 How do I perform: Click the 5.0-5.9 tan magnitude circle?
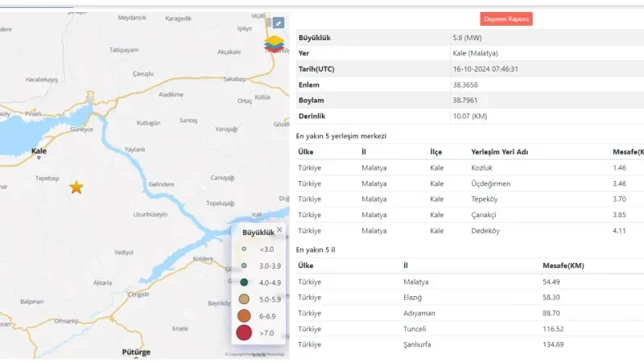point(244,298)
